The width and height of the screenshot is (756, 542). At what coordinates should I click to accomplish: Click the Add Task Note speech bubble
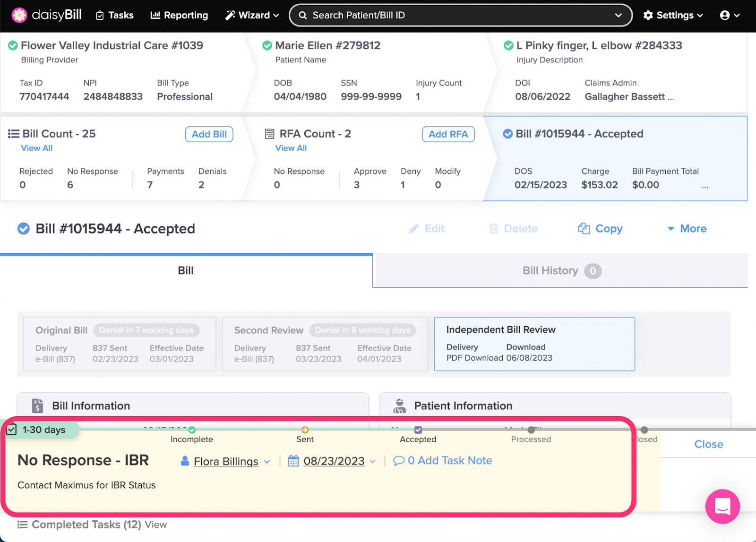click(399, 461)
